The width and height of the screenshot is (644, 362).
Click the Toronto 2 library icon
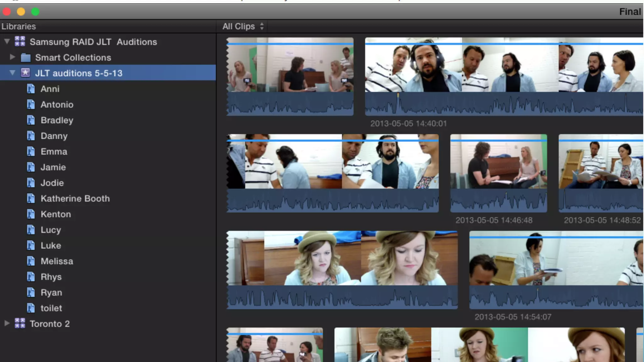point(20,323)
